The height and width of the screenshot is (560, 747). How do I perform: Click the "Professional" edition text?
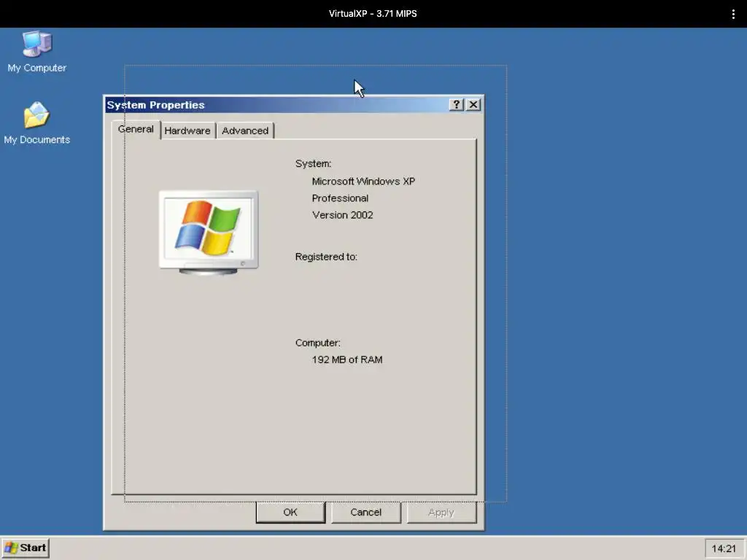[x=340, y=198]
